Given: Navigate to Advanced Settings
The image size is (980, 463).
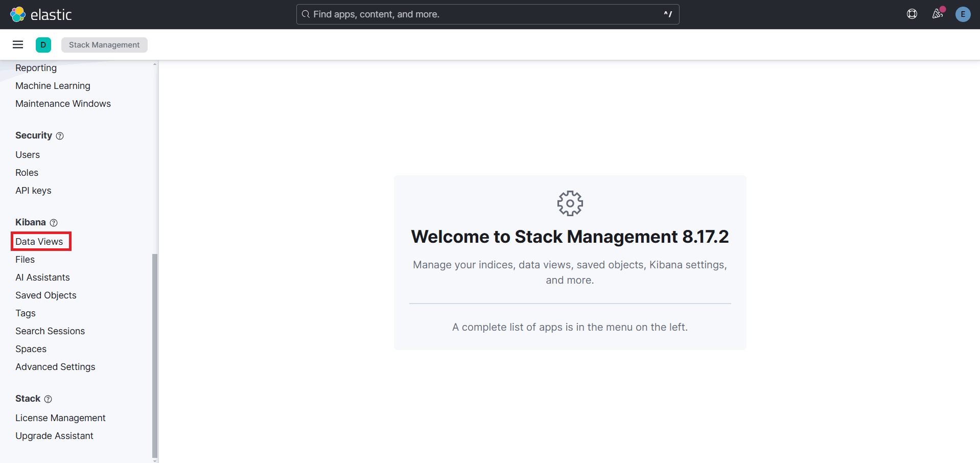Looking at the screenshot, I should [x=55, y=367].
